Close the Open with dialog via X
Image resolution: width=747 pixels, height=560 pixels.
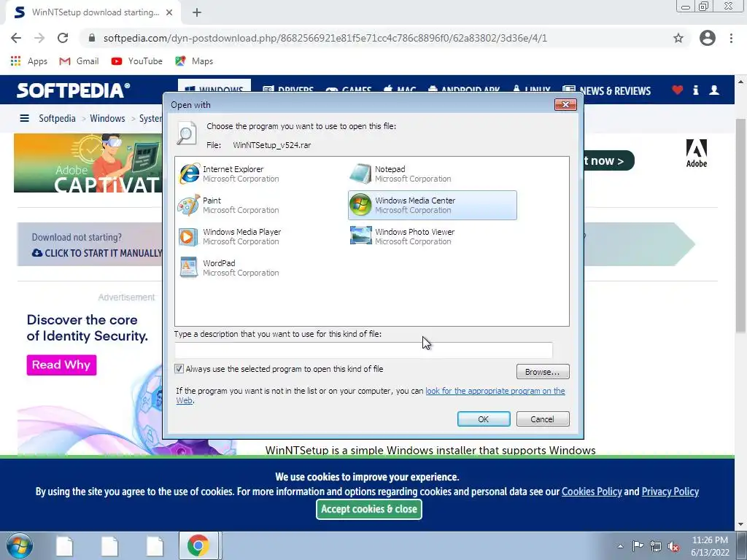565,104
